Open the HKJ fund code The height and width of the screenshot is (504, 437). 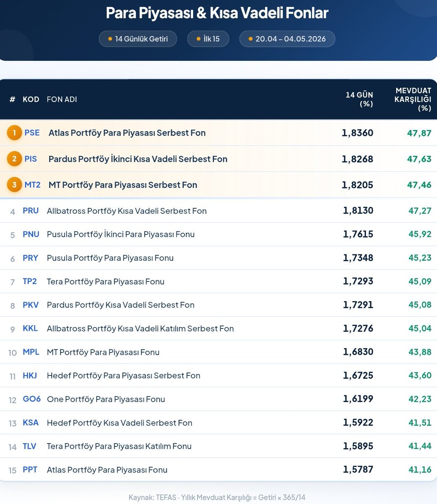30,375
